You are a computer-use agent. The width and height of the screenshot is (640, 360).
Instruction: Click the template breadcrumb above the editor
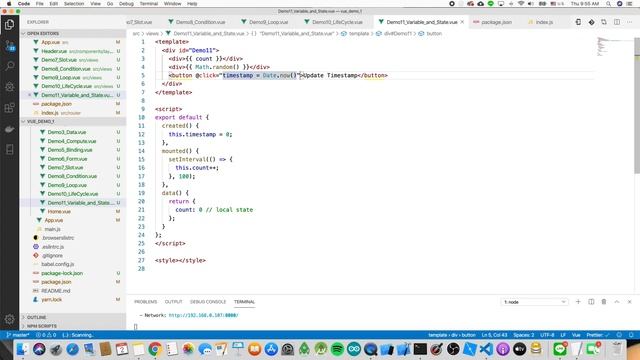pos(359,33)
